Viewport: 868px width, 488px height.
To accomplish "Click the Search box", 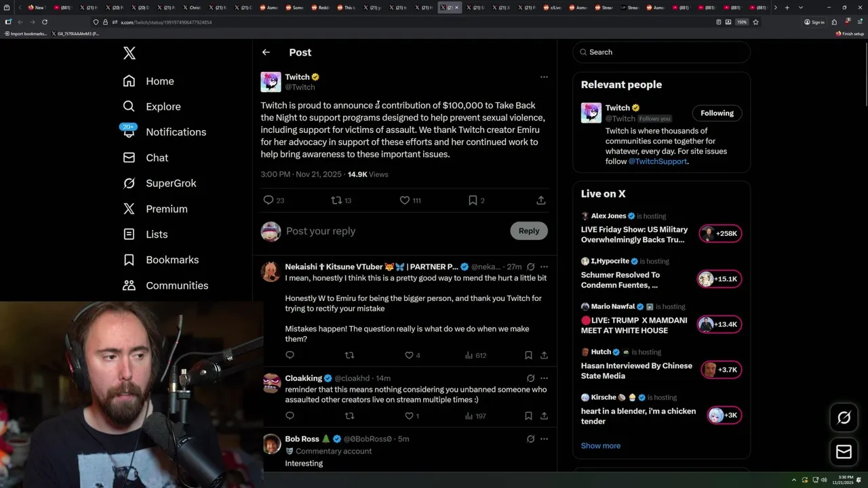I will [x=662, y=52].
